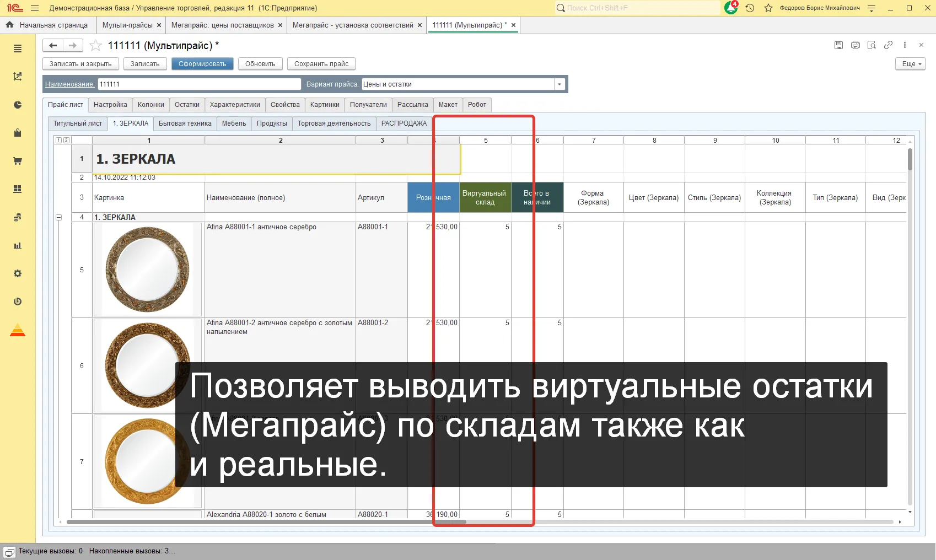Open coins finance section in sidebar
The height and width of the screenshot is (560, 936).
(x=18, y=217)
